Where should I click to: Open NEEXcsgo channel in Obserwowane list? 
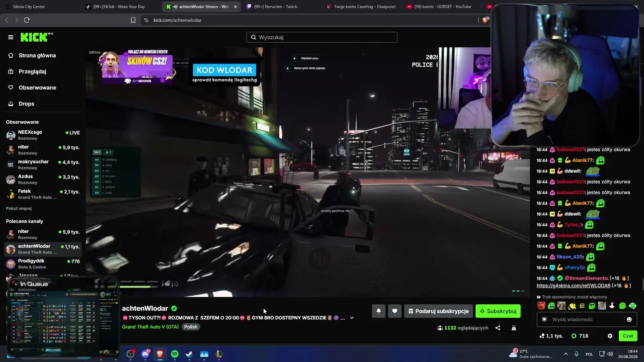click(x=42, y=135)
